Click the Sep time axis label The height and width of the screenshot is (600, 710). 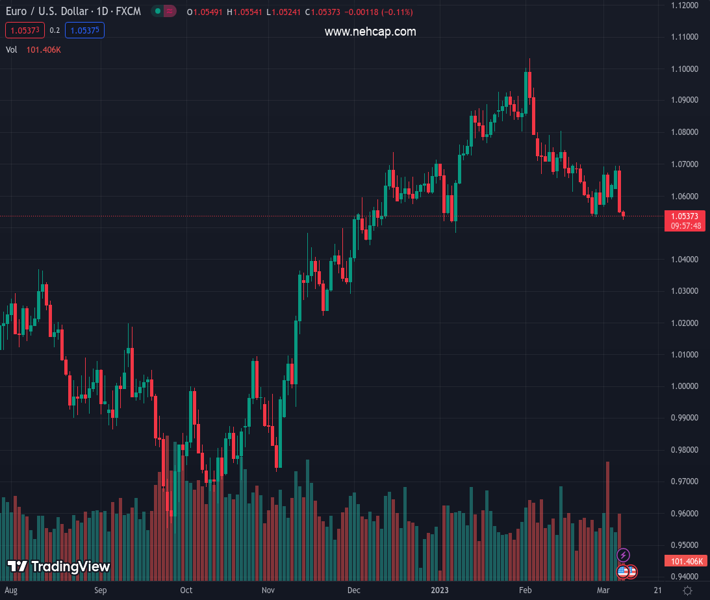click(101, 590)
